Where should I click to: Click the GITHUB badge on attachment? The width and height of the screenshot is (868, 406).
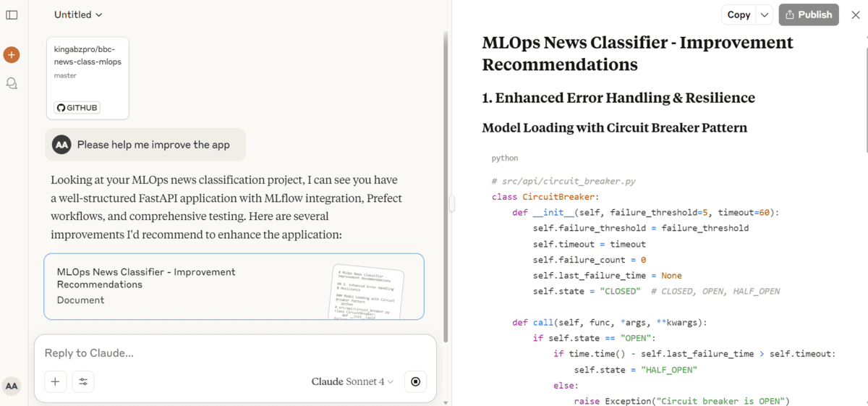[x=77, y=108]
